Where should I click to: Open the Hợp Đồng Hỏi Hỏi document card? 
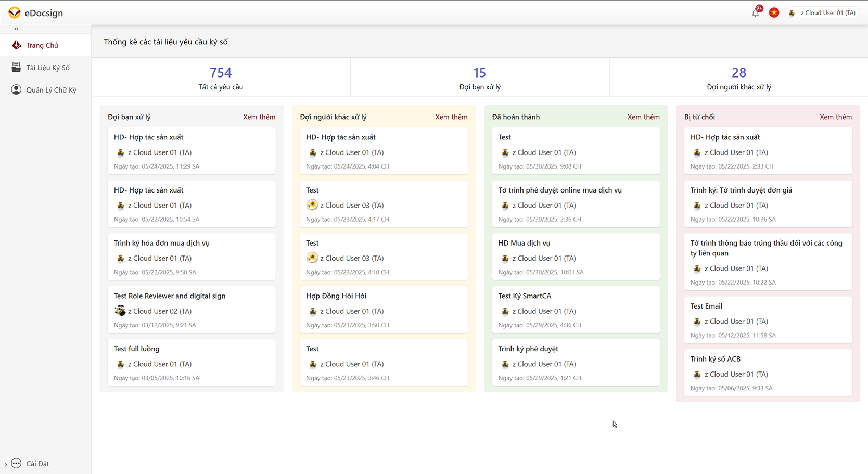coord(384,310)
